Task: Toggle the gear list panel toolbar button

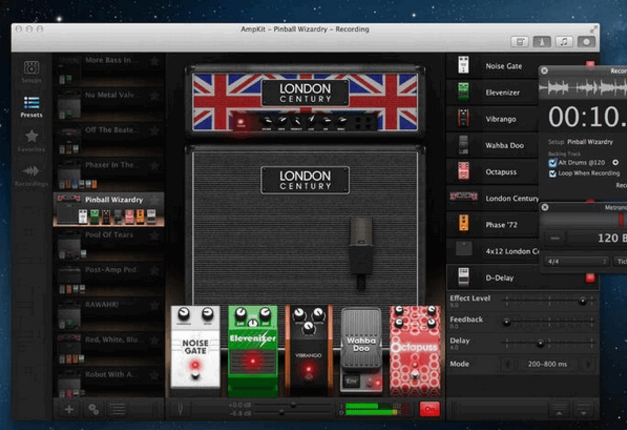Action: point(520,42)
